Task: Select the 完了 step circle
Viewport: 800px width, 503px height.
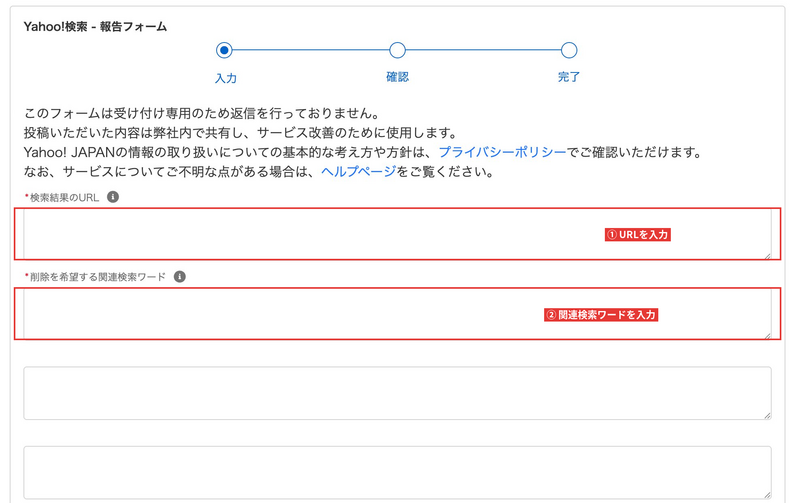Action: [569, 50]
